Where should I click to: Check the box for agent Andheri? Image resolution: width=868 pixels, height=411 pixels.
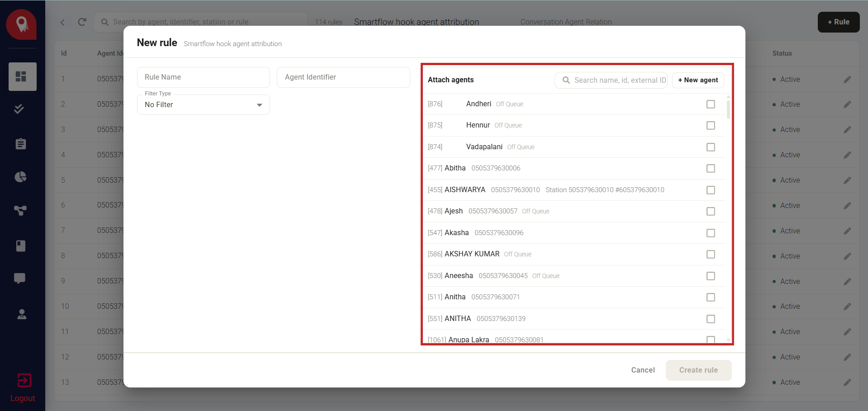711,104
